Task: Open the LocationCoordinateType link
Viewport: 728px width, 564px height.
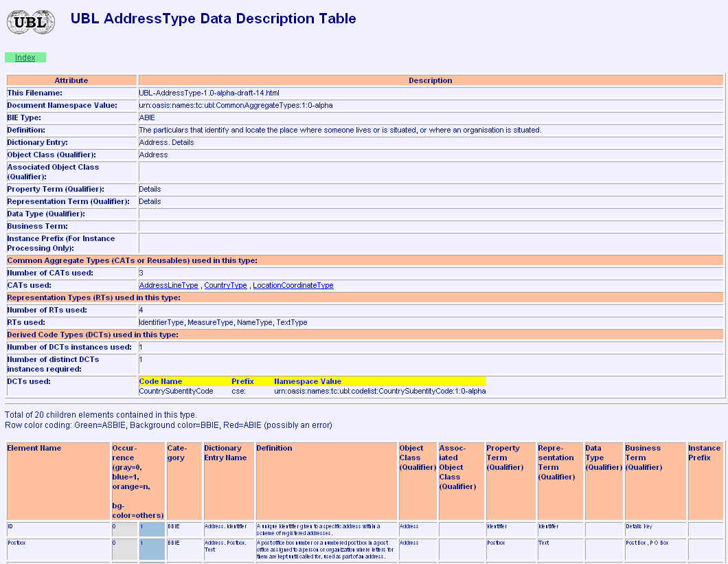Action: pos(293,285)
